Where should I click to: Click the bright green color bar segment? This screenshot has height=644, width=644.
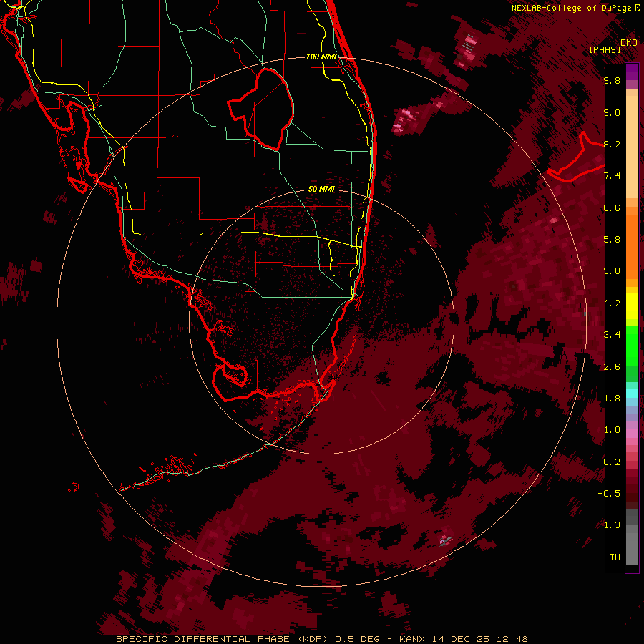[x=632, y=346]
